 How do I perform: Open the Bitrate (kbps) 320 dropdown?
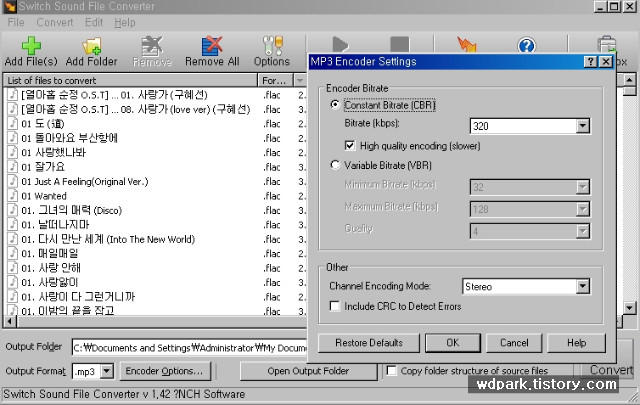click(x=582, y=126)
